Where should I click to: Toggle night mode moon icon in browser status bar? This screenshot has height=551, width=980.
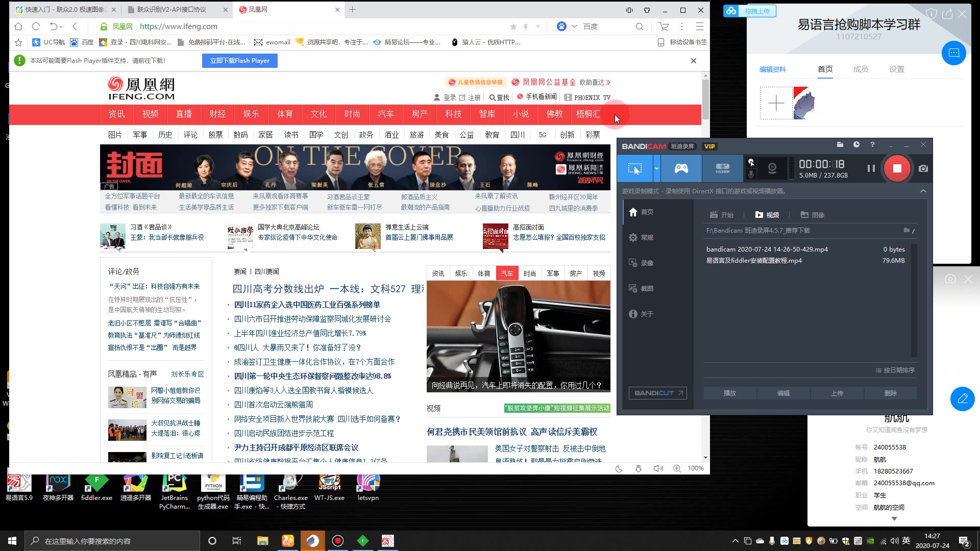[619, 468]
